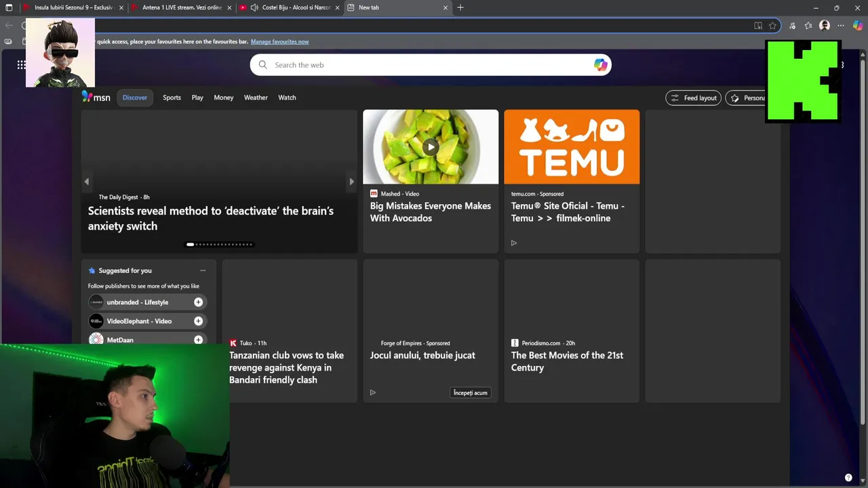Open 'Scientists reveal method' headline
Image resolution: width=868 pixels, height=488 pixels.
(211, 218)
